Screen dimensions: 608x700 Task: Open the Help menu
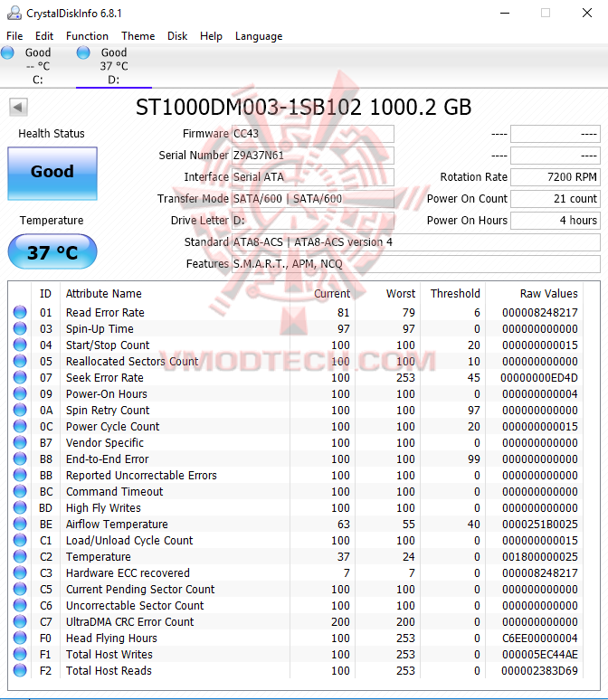(x=211, y=36)
